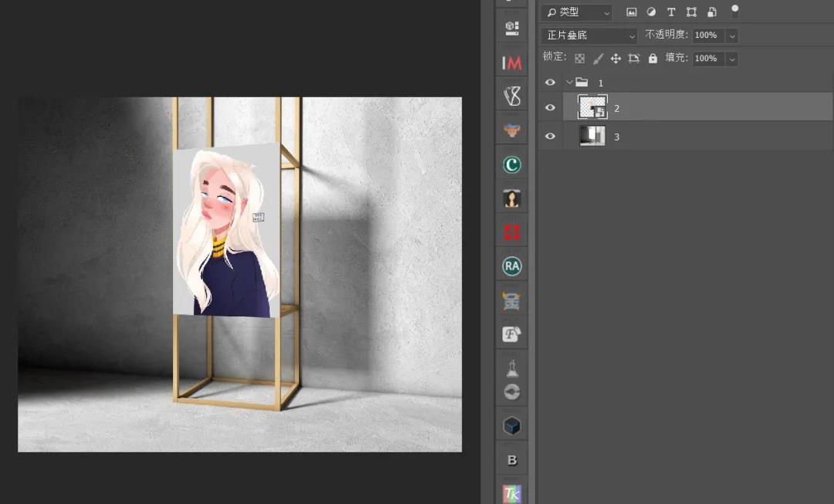Click the lock all padlock icon
Screen dimensions: 834x504
click(x=653, y=59)
